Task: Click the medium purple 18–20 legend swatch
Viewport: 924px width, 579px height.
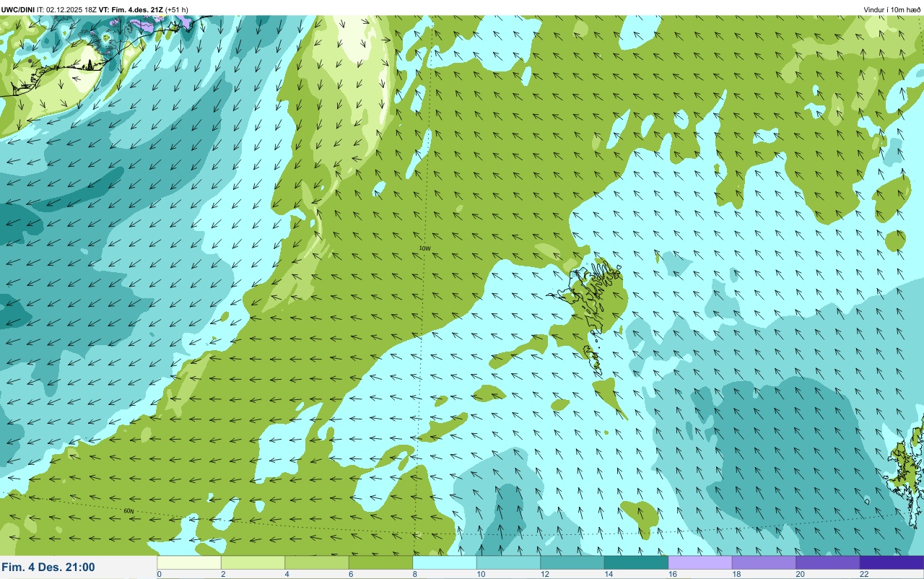Action: coord(764,562)
